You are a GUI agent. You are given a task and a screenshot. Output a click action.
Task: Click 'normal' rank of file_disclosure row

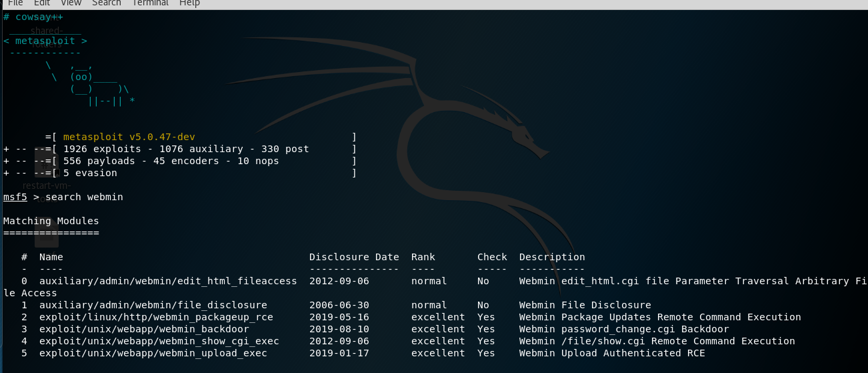pos(429,306)
